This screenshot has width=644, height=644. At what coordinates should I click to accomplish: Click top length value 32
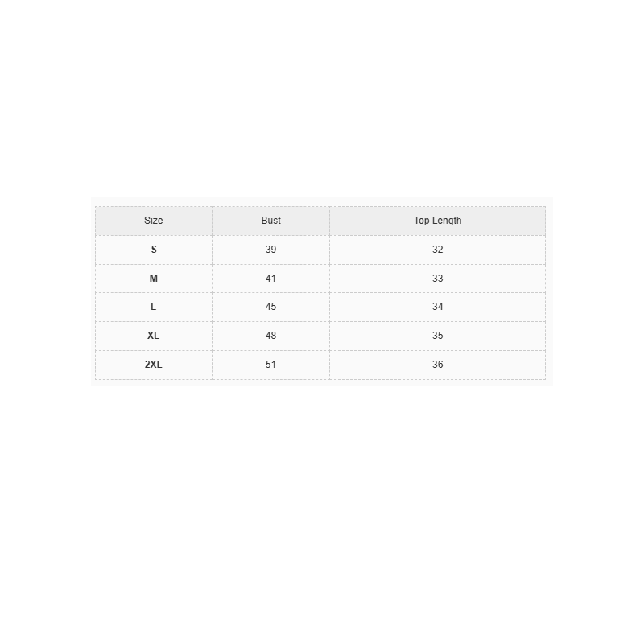click(437, 250)
